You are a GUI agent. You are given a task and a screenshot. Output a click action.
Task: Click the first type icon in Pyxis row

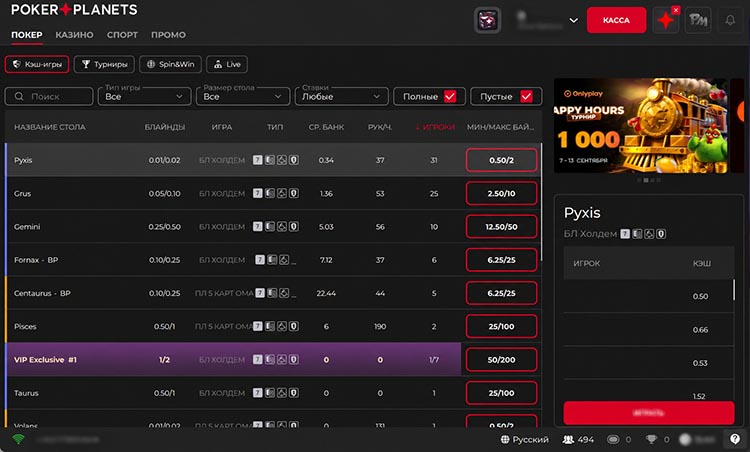258,160
